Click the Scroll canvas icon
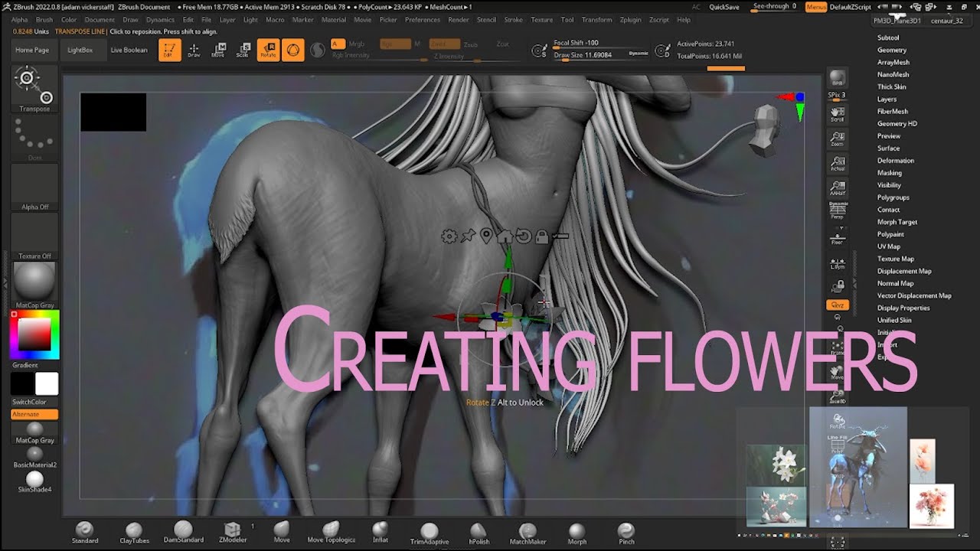 pos(838,114)
